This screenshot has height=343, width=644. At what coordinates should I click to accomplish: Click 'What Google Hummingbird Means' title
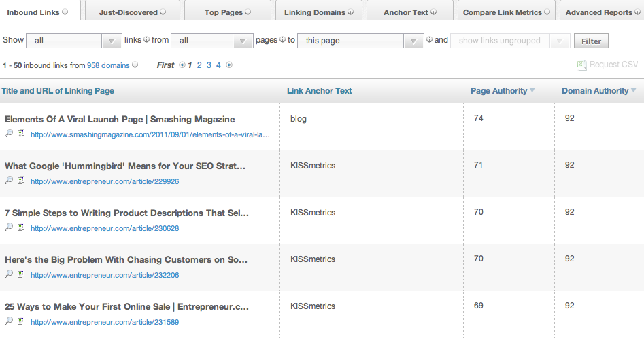pyautogui.click(x=125, y=166)
